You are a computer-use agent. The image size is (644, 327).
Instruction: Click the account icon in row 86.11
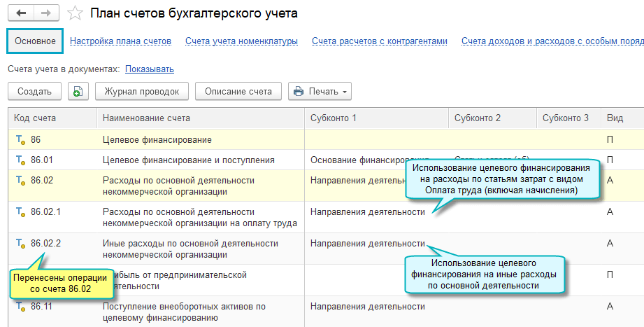click(20, 307)
